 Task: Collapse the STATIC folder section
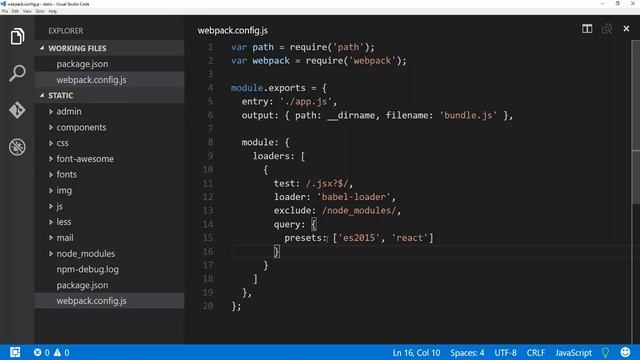coord(42,95)
